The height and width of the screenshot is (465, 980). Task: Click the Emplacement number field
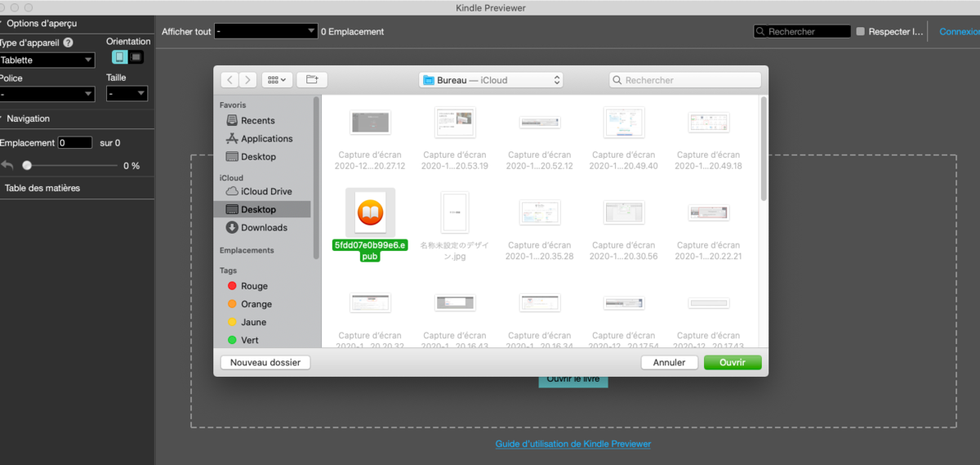[75, 142]
